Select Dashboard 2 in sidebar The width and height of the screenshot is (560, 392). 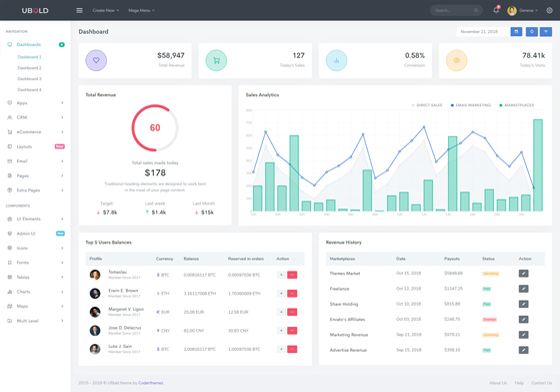(x=29, y=68)
